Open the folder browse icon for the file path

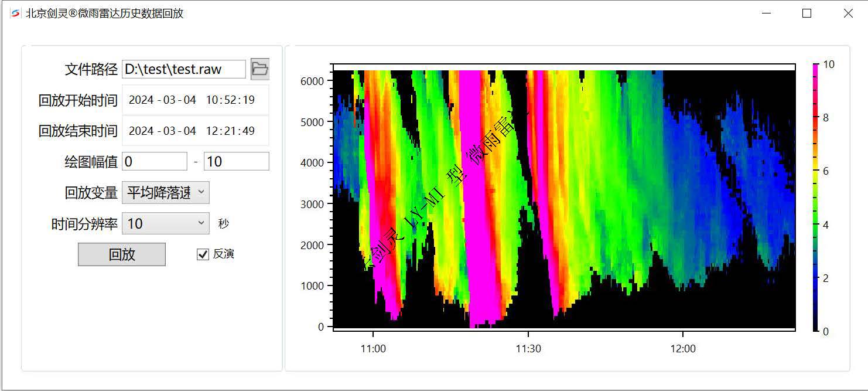click(260, 69)
